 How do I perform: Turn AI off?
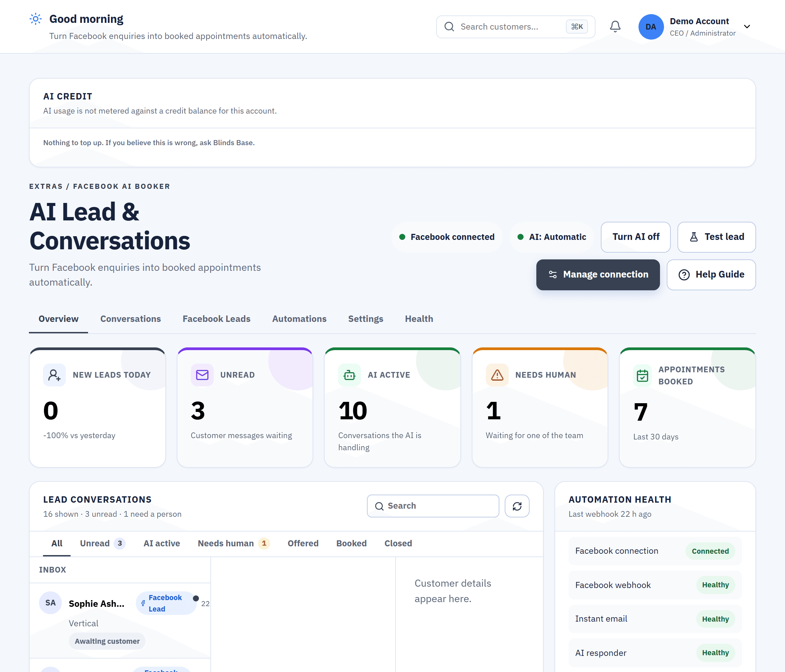coord(636,237)
